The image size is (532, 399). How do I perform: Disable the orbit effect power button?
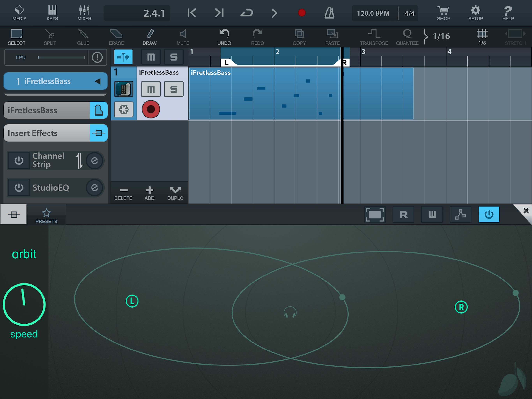(489, 215)
